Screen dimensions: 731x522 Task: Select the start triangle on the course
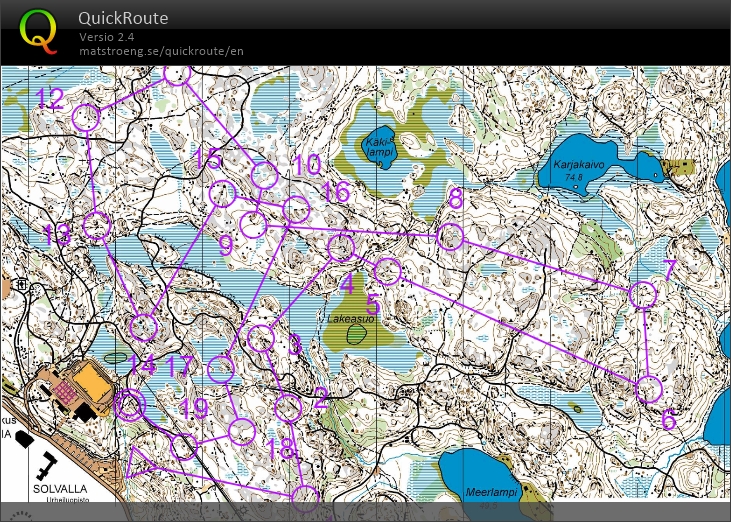pos(143,462)
